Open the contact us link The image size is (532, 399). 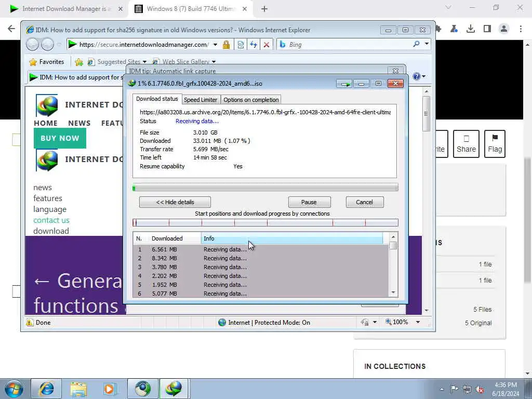[51, 220]
